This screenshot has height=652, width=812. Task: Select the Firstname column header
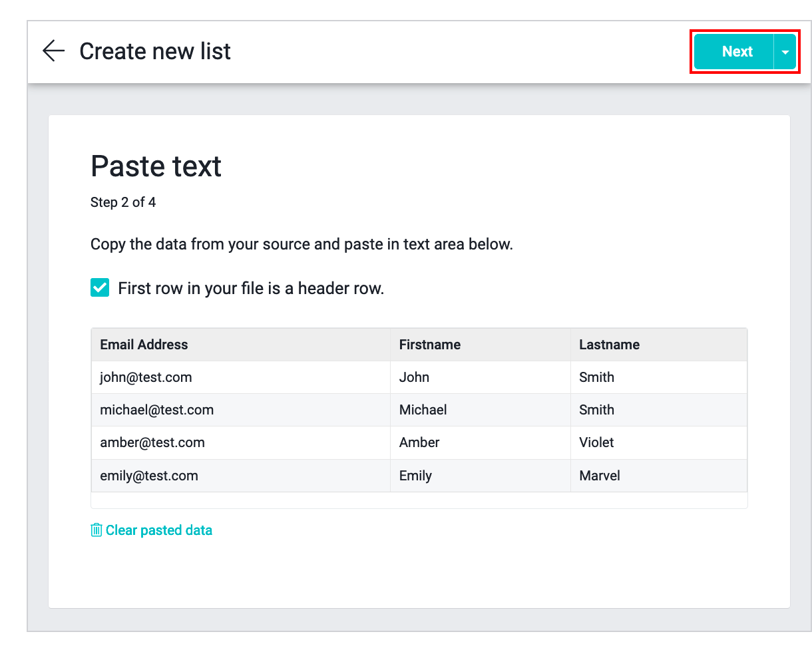(429, 345)
